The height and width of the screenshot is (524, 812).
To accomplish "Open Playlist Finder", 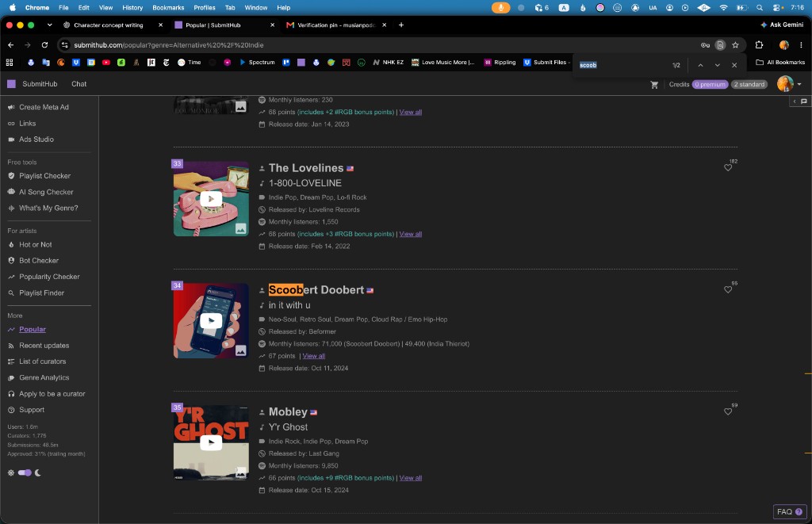I will tap(41, 293).
